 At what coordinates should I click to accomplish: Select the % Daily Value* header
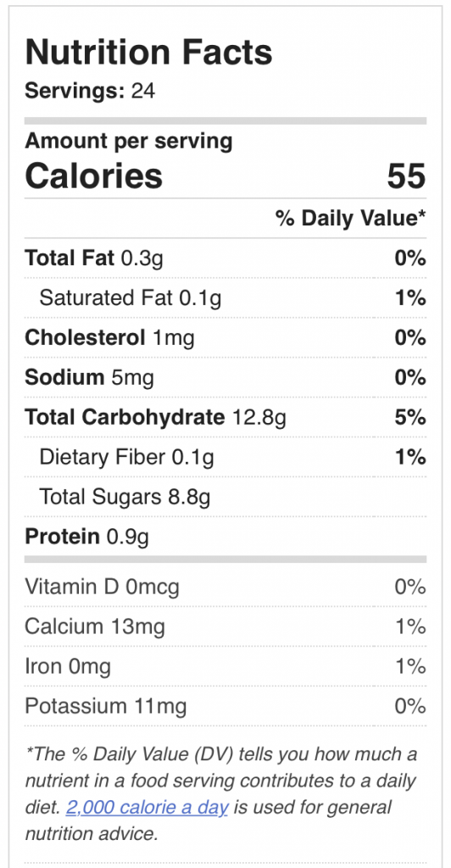click(x=351, y=218)
